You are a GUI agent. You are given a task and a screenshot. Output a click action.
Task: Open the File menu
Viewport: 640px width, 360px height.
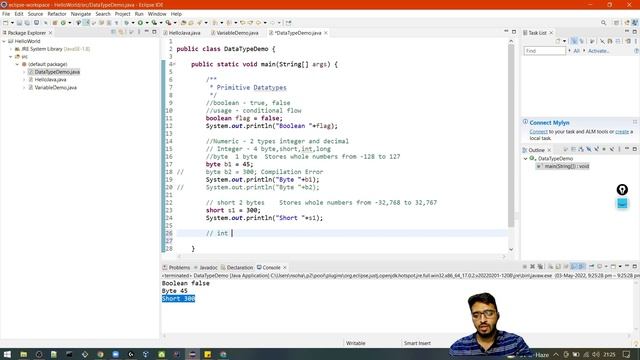click(x=6, y=14)
